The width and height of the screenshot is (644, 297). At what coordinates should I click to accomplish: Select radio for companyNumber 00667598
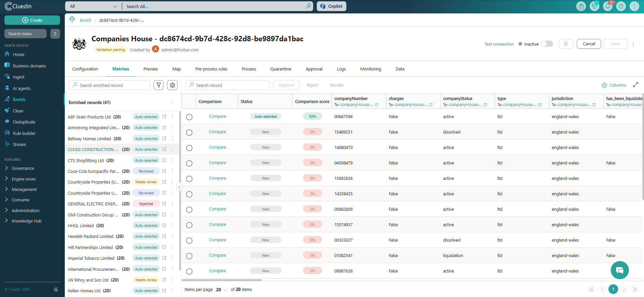[x=189, y=117]
